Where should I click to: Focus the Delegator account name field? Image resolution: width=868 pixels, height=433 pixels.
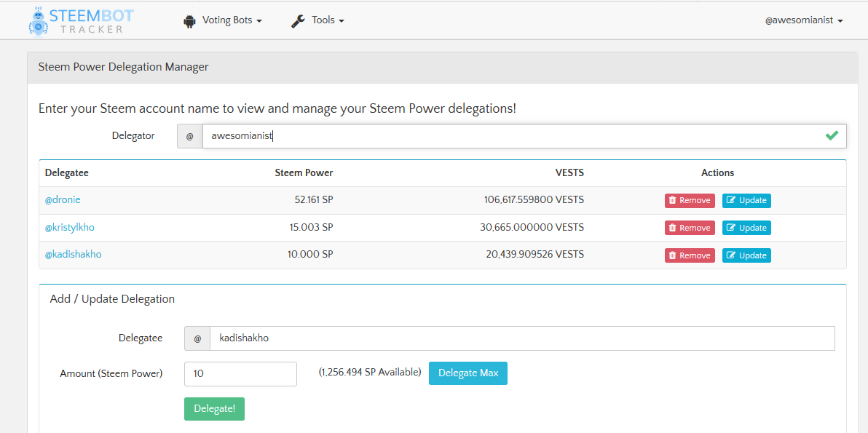click(x=524, y=136)
